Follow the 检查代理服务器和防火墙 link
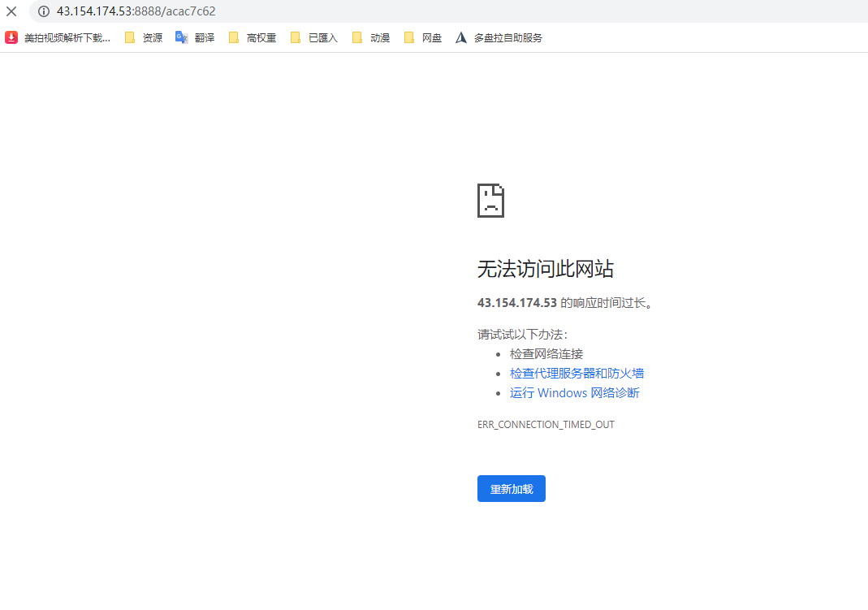Viewport: 868px width, 610px height. [576, 373]
